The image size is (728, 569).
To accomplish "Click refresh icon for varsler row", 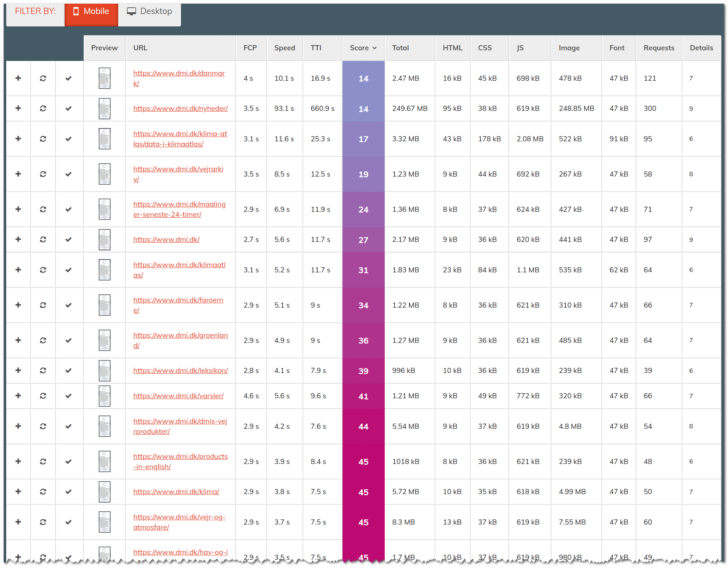I will (43, 396).
